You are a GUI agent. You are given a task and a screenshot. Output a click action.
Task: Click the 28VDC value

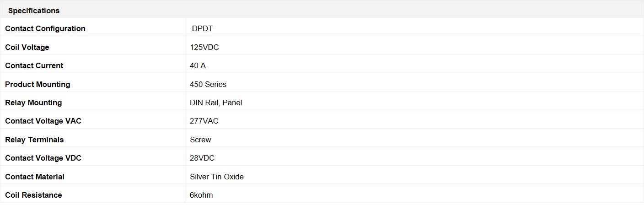coord(202,158)
